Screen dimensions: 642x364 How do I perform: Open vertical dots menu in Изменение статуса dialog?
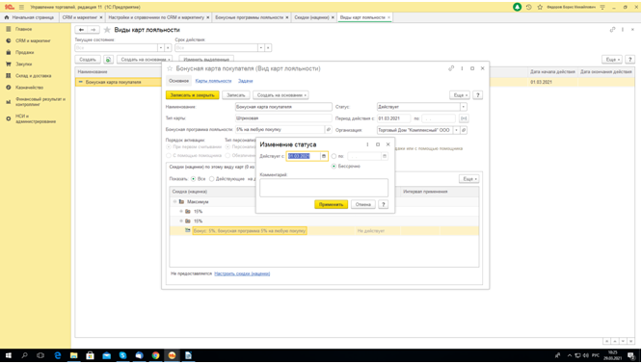367,144
